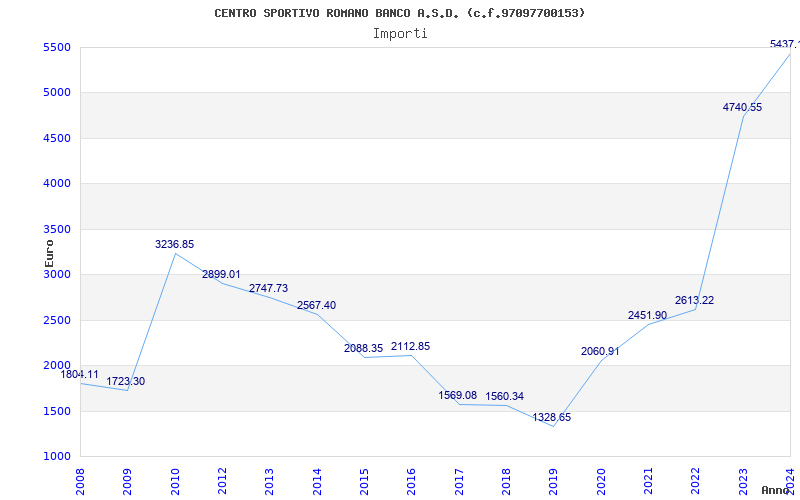Click x-axis year 2017
Viewport: 800px width, 500px height.
(x=459, y=482)
